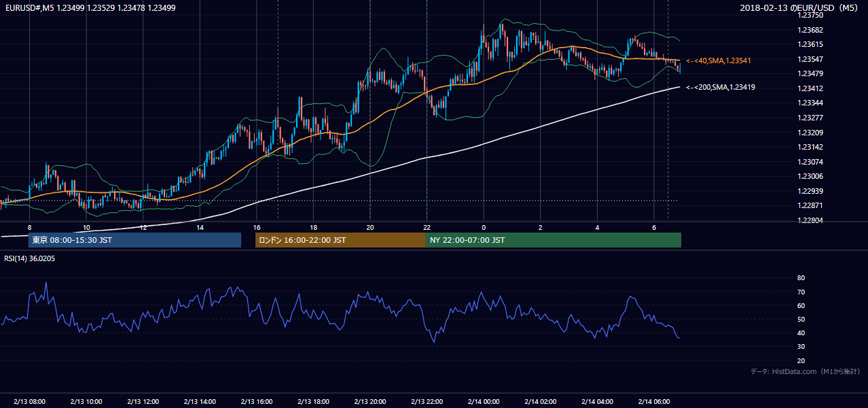Viewport: 868px width, 408px height.
Task: Click hour marker 16 below the price chart
Action: click(257, 227)
